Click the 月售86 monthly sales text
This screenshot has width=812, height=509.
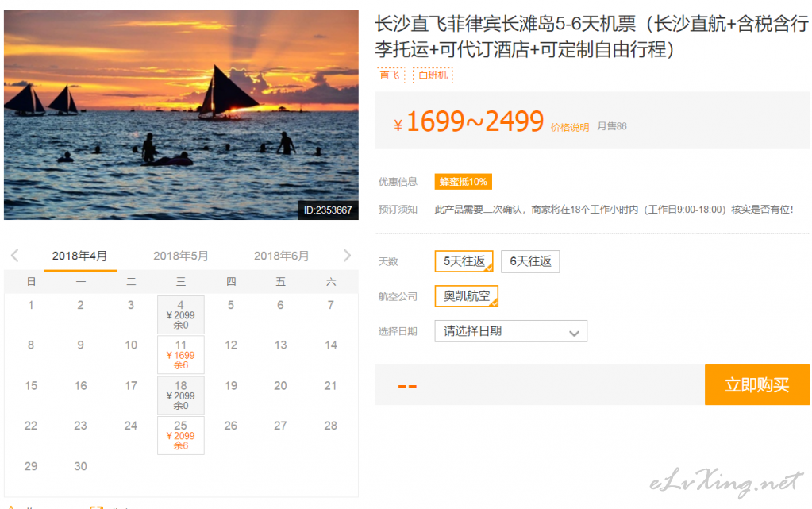(x=612, y=126)
